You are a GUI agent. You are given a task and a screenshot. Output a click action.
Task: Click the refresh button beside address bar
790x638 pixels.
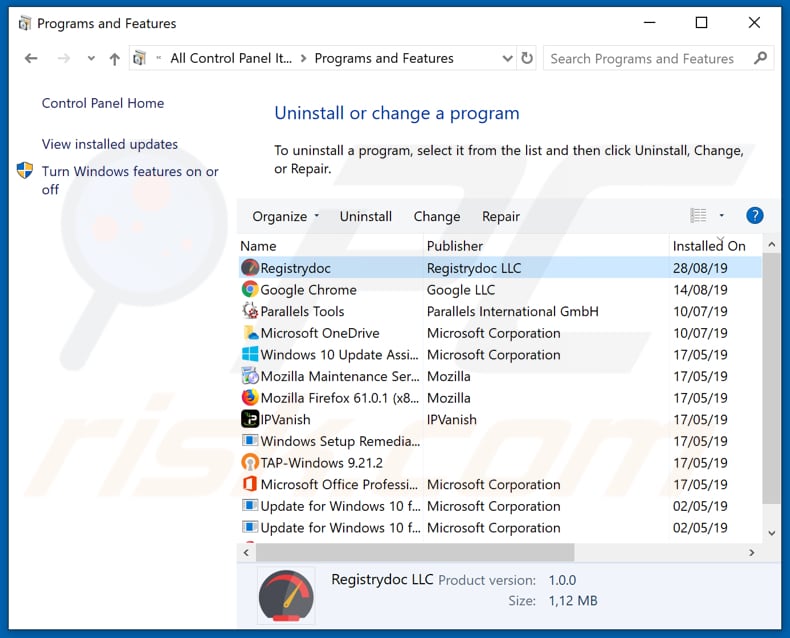click(527, 58)
